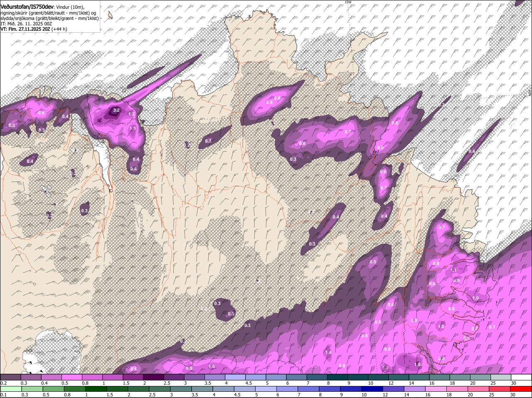Click the '(+44 h)' forecast offset text
This screenshot has width=532, height=398.
coord(59,29)
